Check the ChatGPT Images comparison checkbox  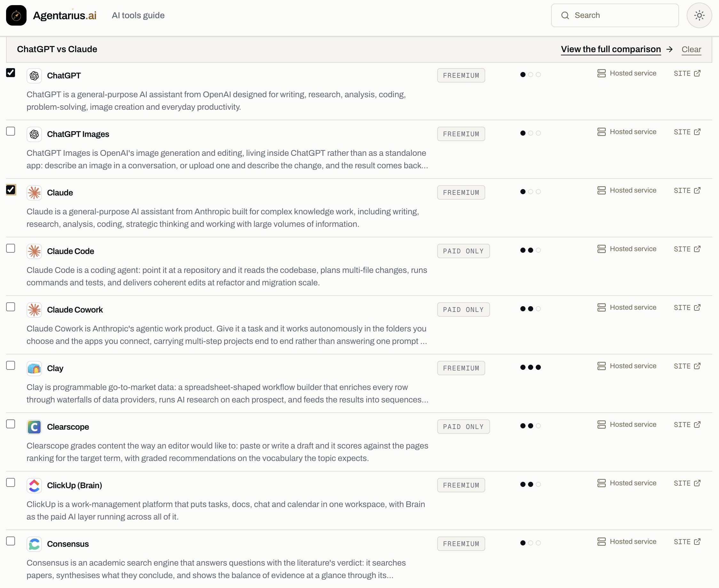coord(11,131)
